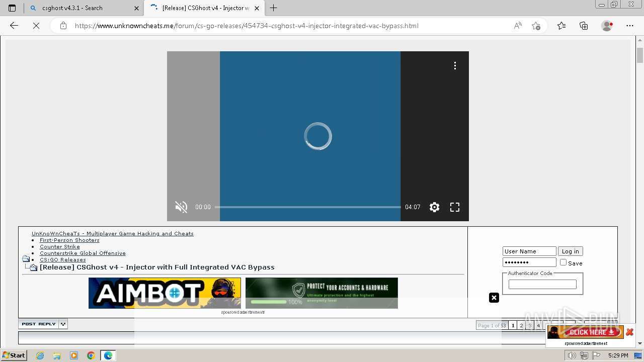644x362 pixels.
Task: Go to thread page 2
Action: point(521,325)
